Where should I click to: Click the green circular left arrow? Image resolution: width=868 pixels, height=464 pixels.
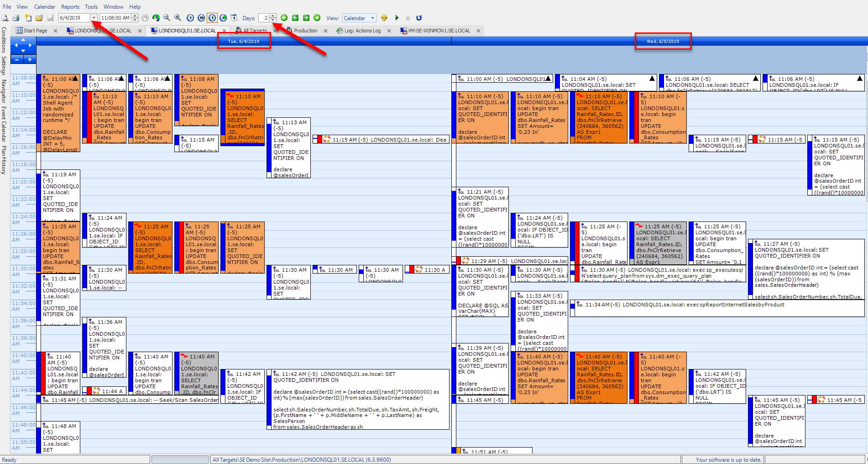click(284, 18)
